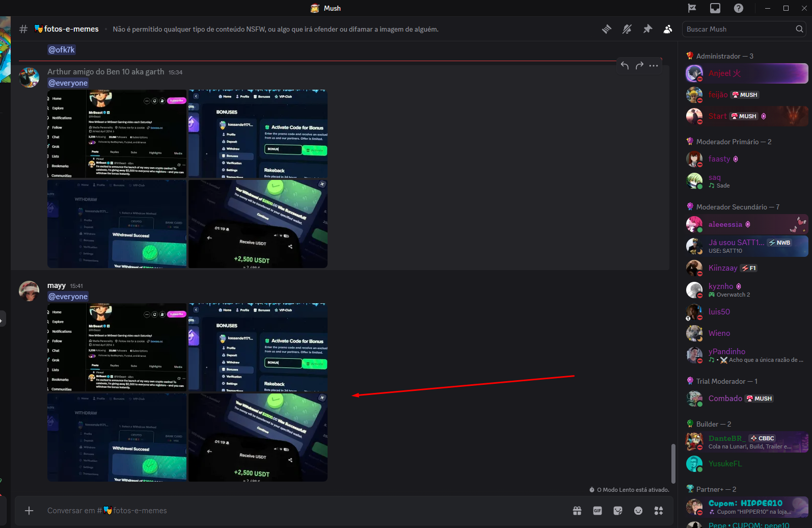Open member Wieno in member list
Image resolution: width=812 pixels, height=528 pixels.
click(x=746, y=333)
